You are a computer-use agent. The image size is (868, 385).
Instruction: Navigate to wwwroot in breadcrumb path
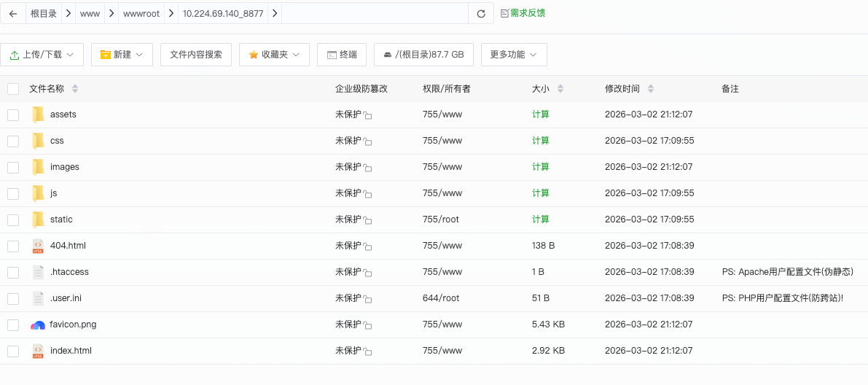click(x=141, y=13)
